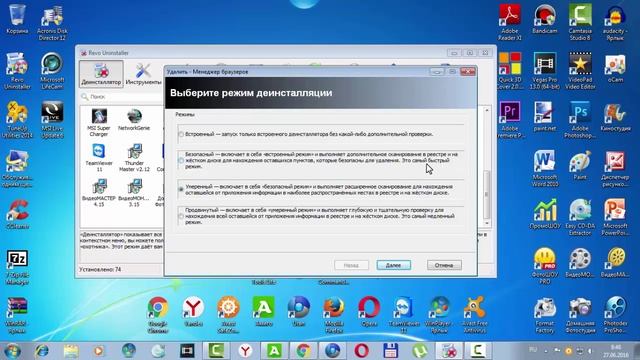Choose the Продвинутый uninstall mode
This screenshot has width=640, height=360.
(181, 216)
